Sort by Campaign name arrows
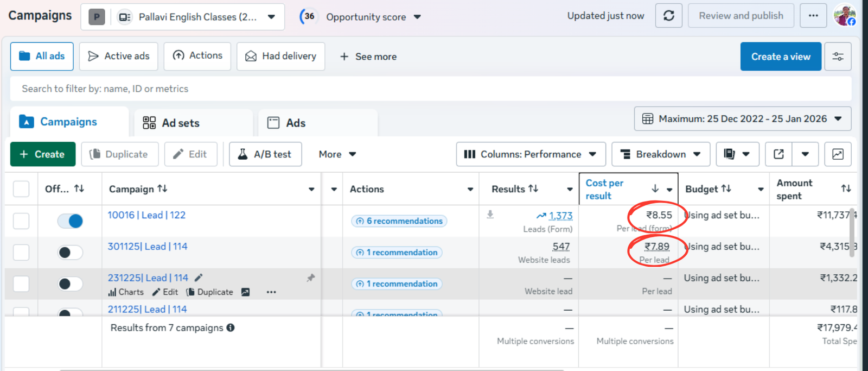868x371 pixels. pos(162,188)
